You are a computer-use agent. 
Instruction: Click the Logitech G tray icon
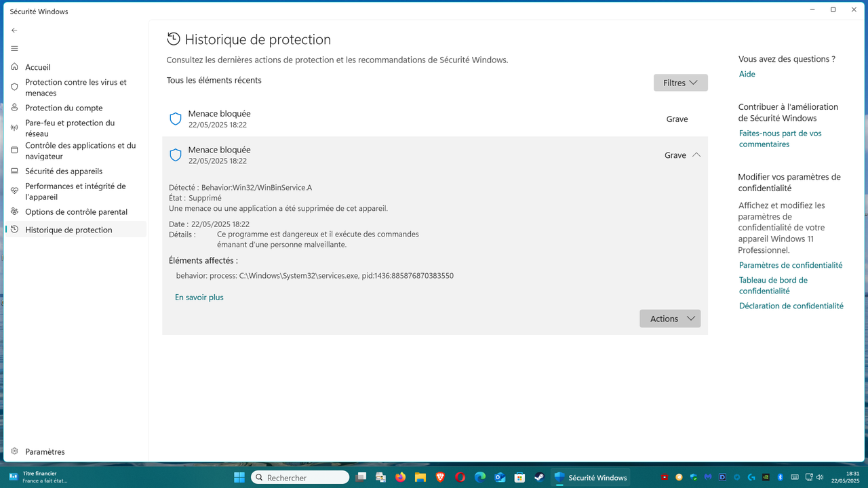[x=751, y=477]
